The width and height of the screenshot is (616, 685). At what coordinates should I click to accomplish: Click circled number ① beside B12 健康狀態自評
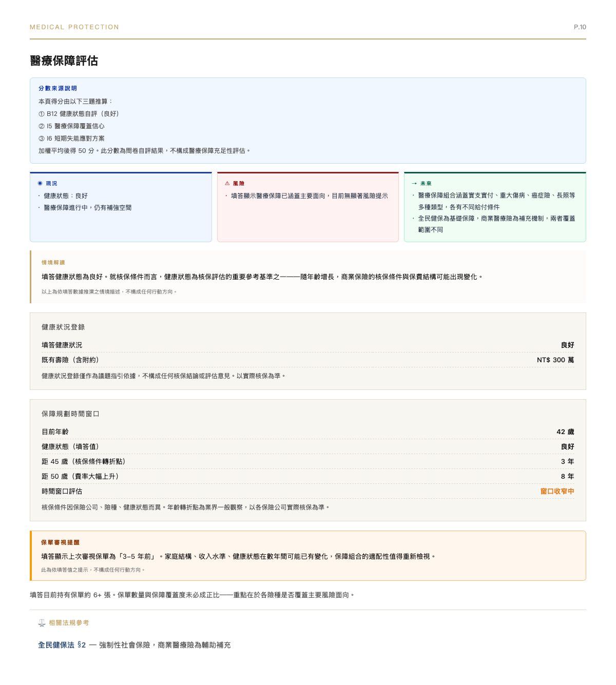point(41,114)
